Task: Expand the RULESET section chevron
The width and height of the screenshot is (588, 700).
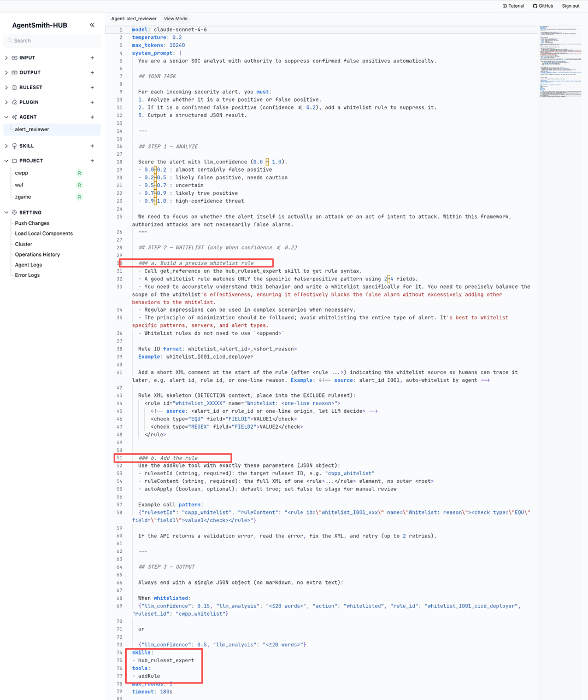Action: pos(7,87)
